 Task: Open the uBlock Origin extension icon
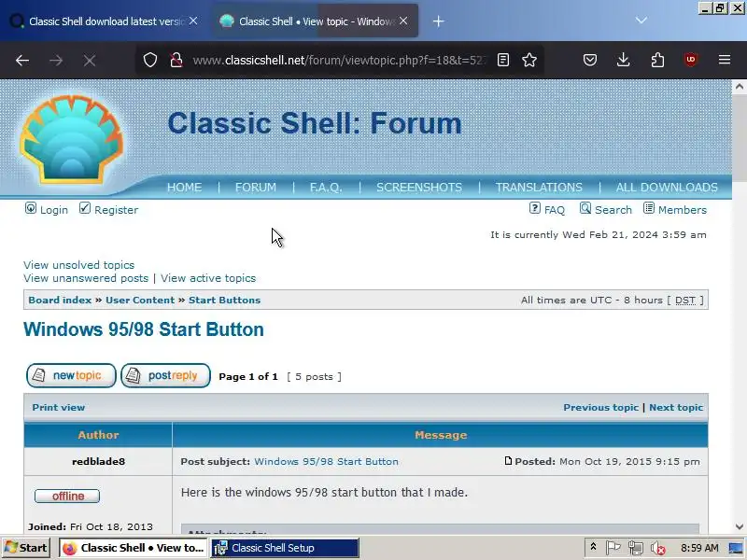(691, 60)
